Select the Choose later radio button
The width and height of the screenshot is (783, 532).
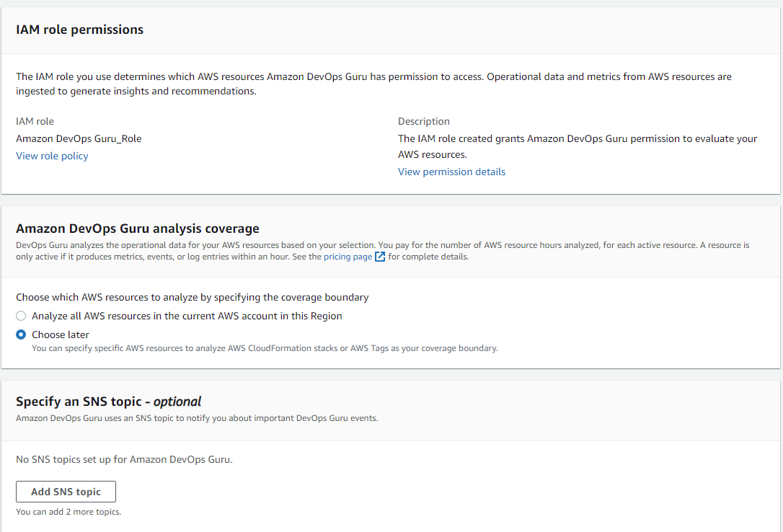[21, 334]
